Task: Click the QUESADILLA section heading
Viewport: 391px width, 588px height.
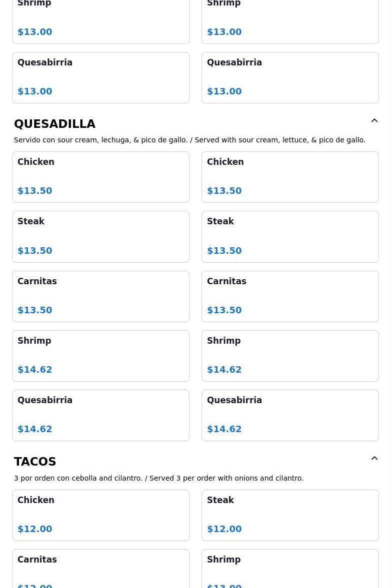Action: click(x=55, y=124)
